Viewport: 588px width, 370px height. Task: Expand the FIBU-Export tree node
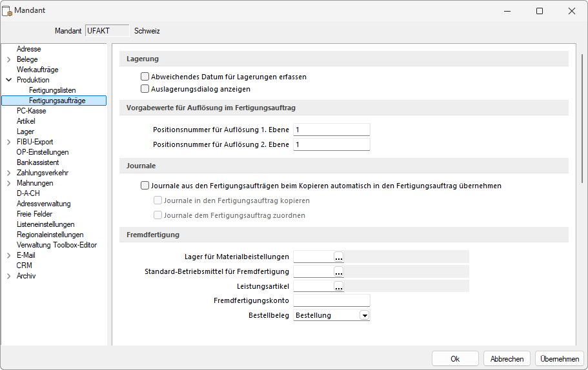8,142
